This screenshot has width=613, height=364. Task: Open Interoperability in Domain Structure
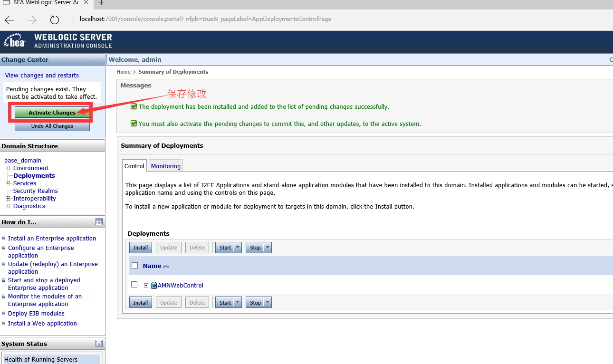[35, 199]
